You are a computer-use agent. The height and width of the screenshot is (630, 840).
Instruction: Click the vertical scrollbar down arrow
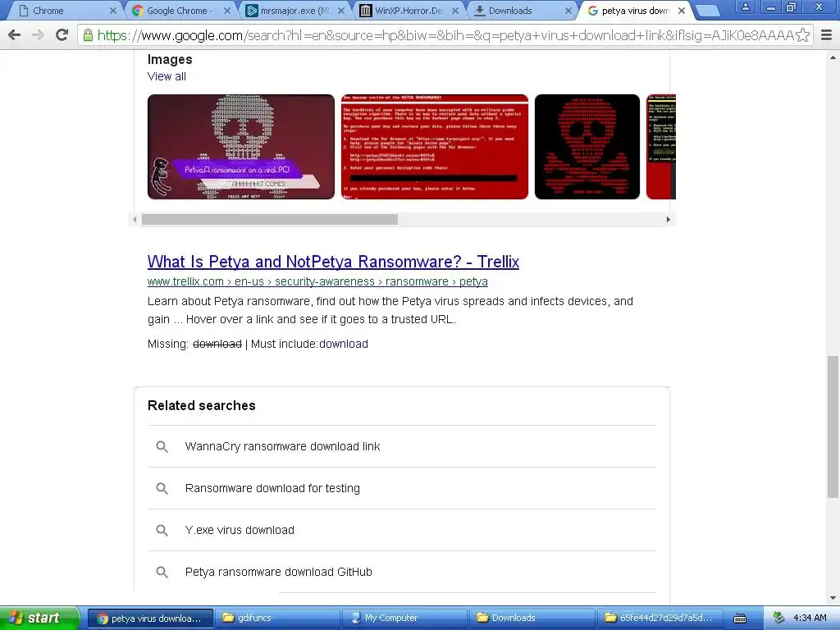point(833,598)
